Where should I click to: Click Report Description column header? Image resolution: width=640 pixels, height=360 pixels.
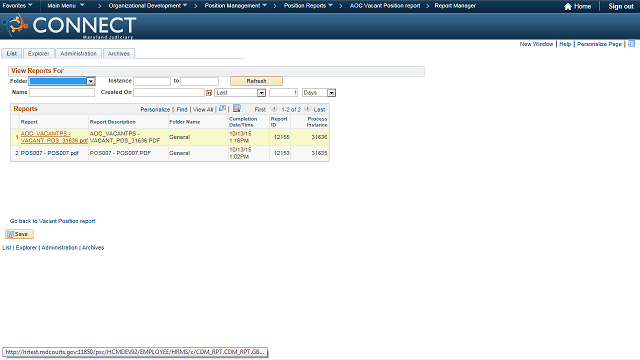[113, 122]
